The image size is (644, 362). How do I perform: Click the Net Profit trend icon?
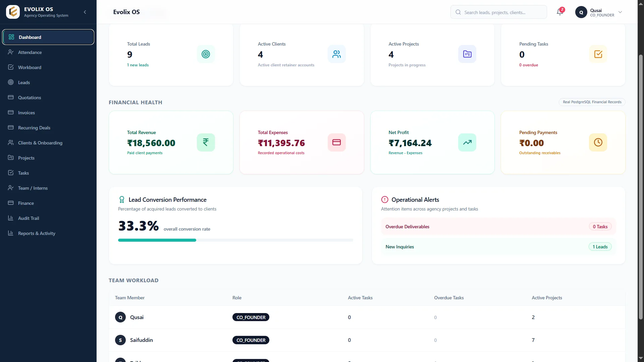(x=467, y=142)
